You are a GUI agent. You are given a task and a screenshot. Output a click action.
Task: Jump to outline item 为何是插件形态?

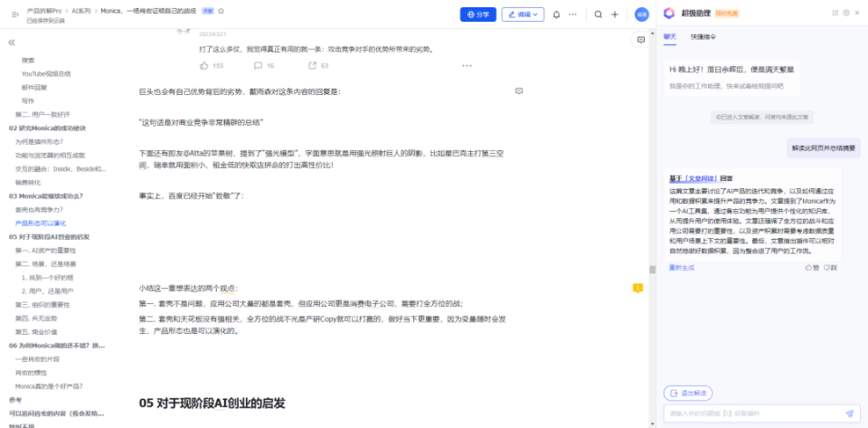tap(39, 142)
